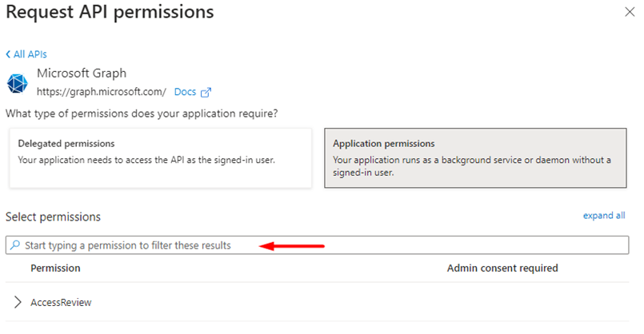
Task: Click the Microsoft Graph logo icon
Action: tap(17, 83)
